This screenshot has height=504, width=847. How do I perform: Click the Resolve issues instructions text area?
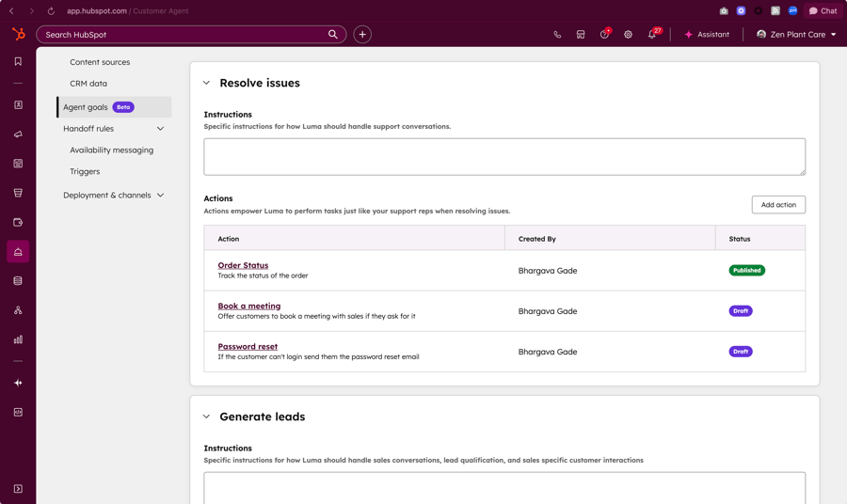(503, 157)
